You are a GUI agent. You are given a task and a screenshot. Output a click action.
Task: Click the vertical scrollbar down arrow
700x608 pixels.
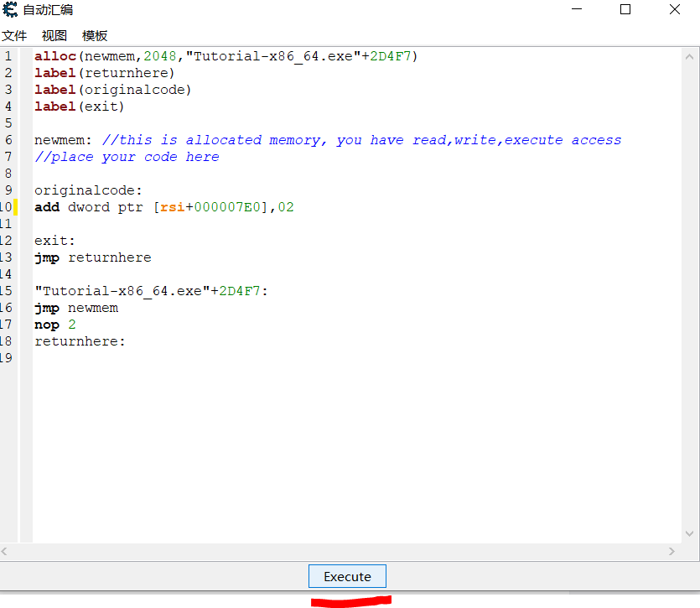pos(690,534)
